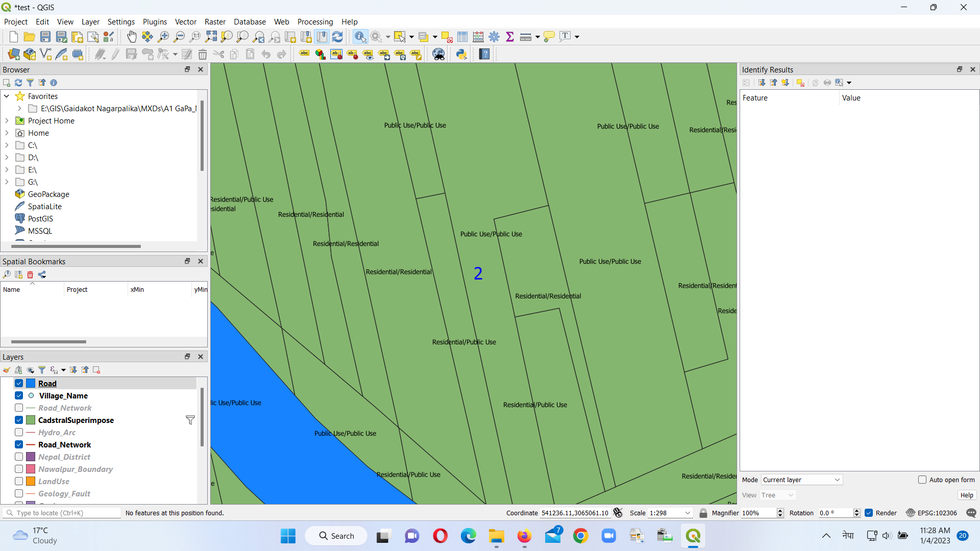Screen dimensions: 980x551
Task: Click the Map Tips icon
Action: coord(549,37)
